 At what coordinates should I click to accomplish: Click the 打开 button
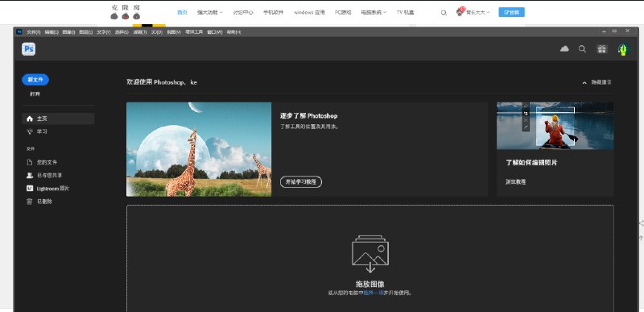35,94
